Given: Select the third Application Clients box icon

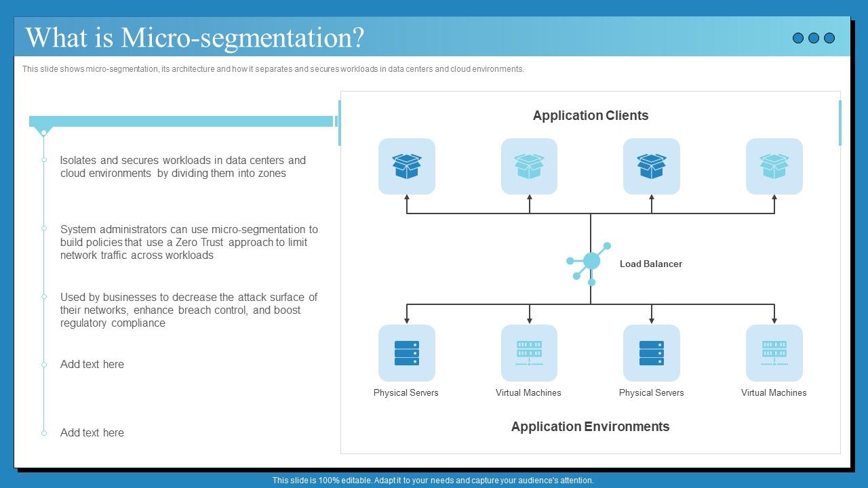Looking at the screenshot, I should click(652, 166).
